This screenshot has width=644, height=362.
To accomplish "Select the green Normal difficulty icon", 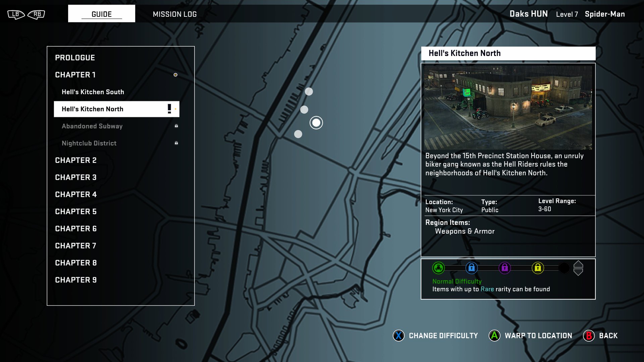I will [438, 268].
